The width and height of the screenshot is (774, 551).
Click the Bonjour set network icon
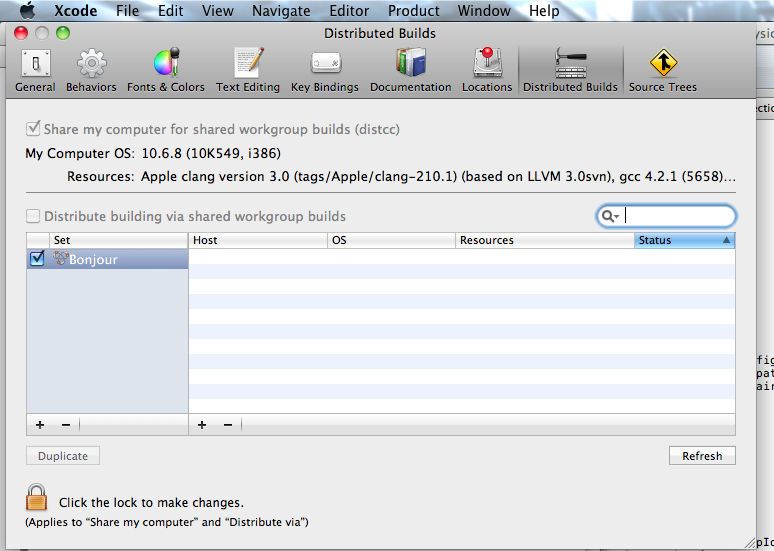coord(60,258)
